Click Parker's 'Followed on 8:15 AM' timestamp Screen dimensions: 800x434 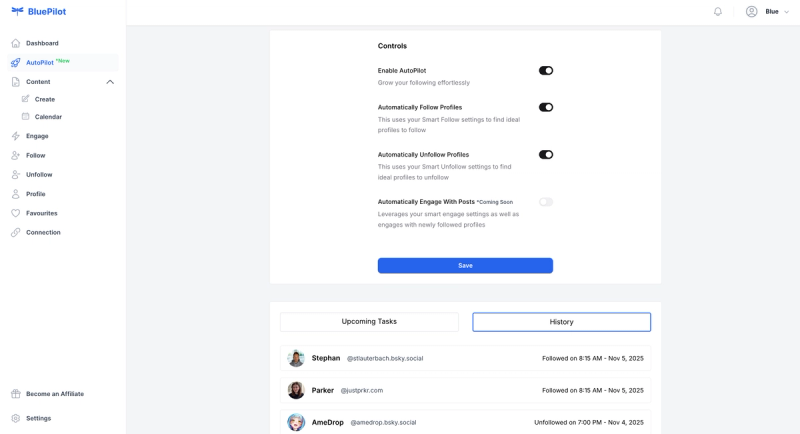click(x=593, y=391)
